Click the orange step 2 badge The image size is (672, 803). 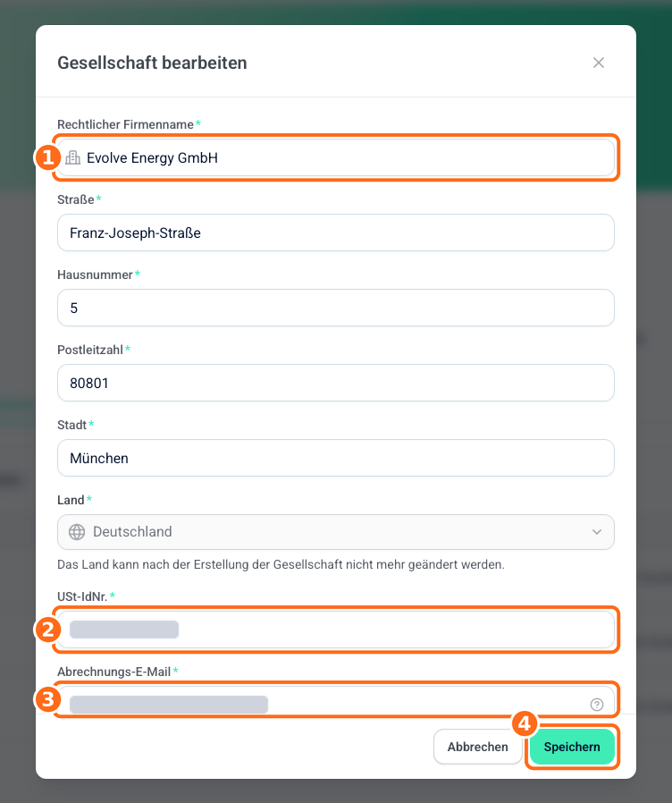pos(47,630)
